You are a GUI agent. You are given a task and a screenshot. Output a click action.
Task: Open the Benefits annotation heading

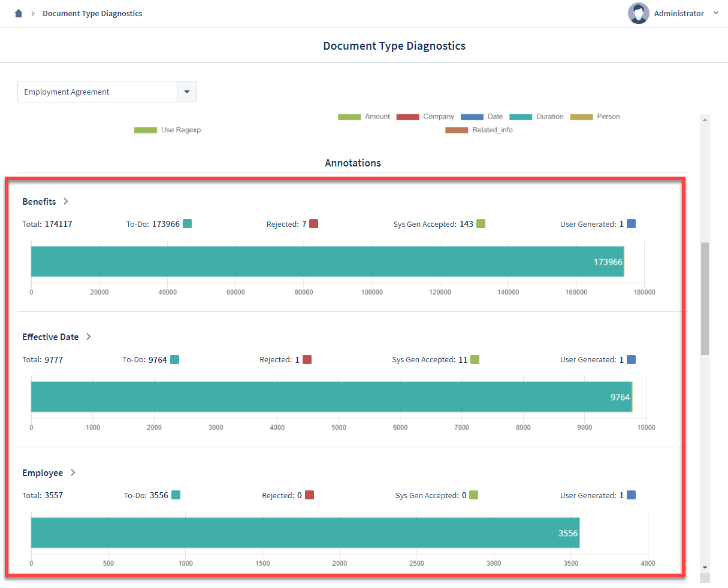coord(39,202)
